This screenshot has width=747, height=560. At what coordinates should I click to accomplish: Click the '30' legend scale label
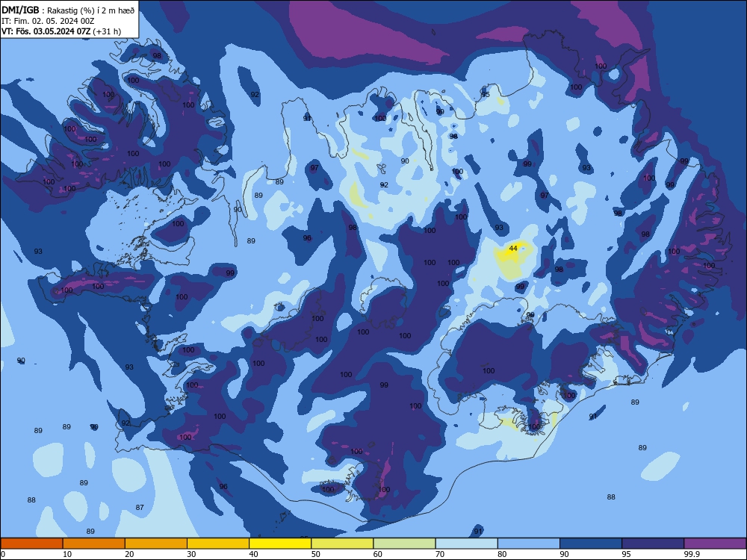(191, 554)
